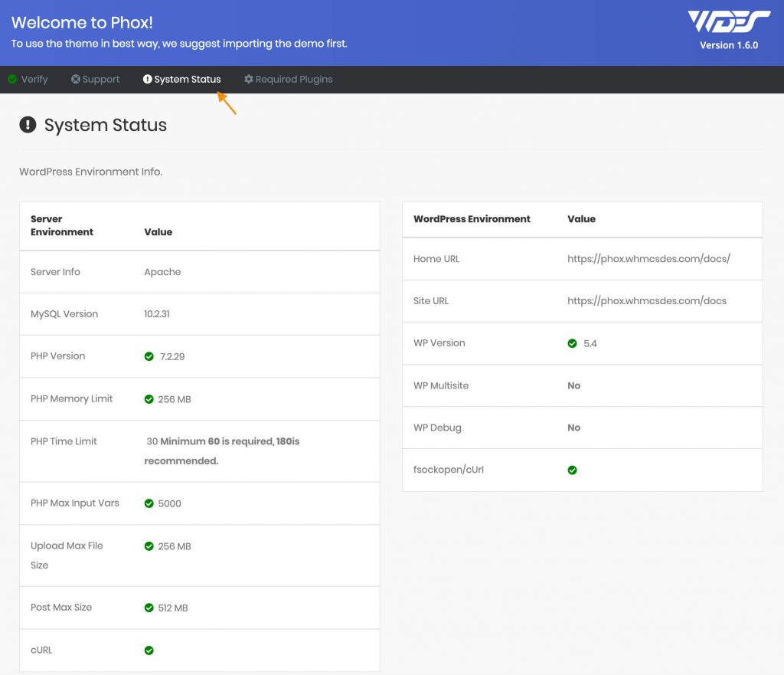Screen dimensions: 784x675
Task: Click the 'WordPress Environment Info.' subtitle
Action: (91, 172)
